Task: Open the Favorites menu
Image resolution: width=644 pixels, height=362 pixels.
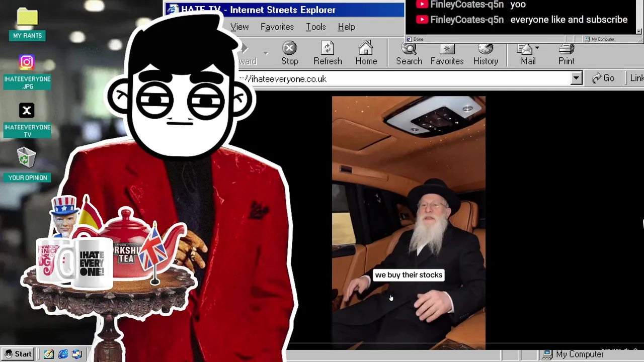Action: click(x=277, y=27)
